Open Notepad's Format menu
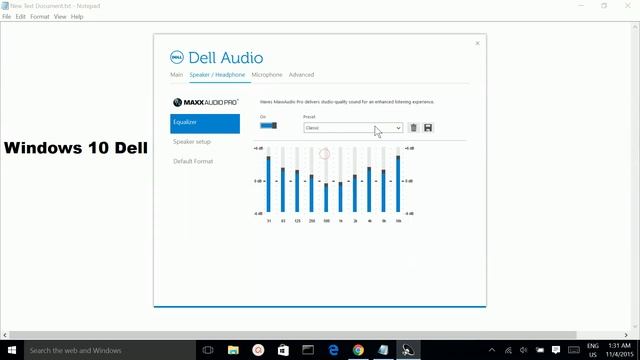This screenshot has width=640, height=360. pos(40,17)
